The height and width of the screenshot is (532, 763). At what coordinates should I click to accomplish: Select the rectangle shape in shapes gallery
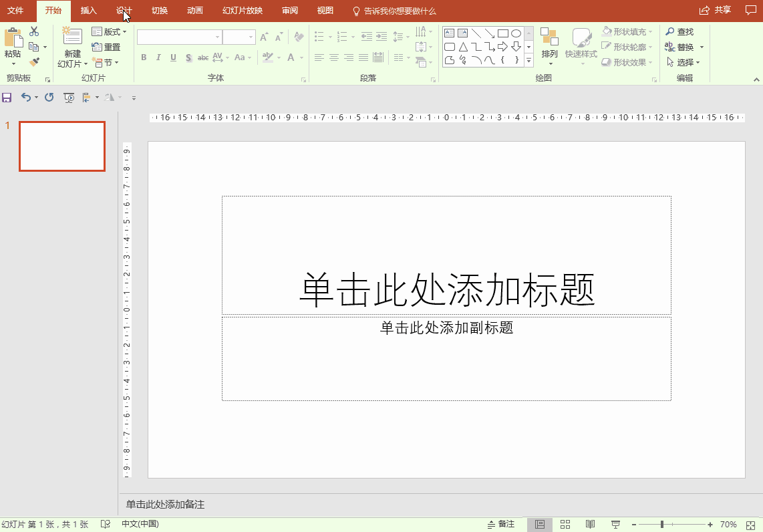pyautogui.click(x=502, y=33)
